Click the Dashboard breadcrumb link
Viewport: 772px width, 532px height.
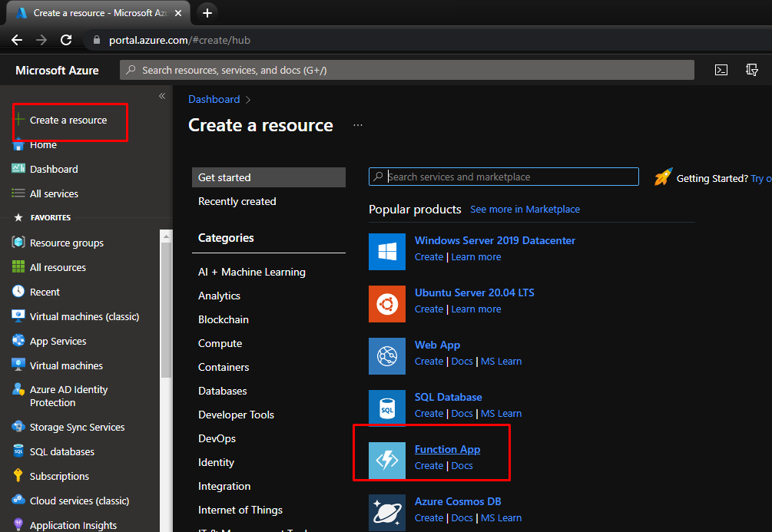[214, 99]
